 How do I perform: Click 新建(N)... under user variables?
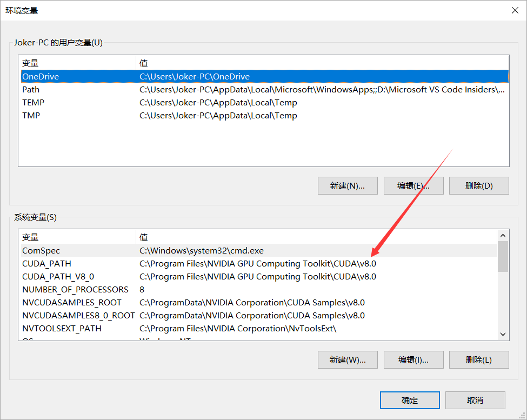click(348, 186)
